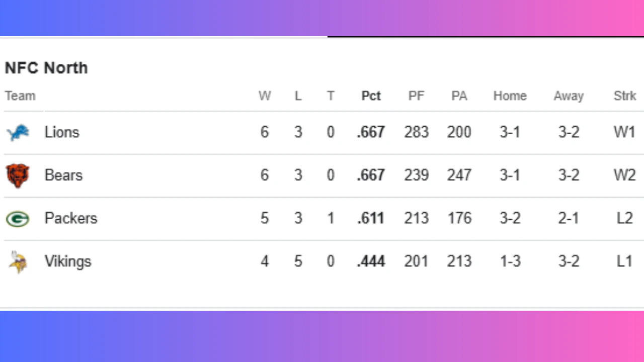Screen dimensions: 644x362
Task: Select the Team column header
Action: tap(20, 96)
